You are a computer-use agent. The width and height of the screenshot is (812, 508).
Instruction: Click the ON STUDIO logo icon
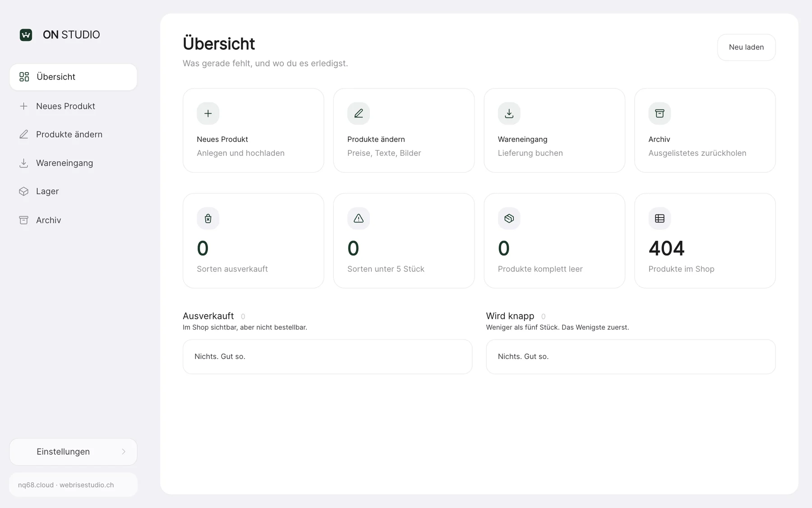coord(26,35)
